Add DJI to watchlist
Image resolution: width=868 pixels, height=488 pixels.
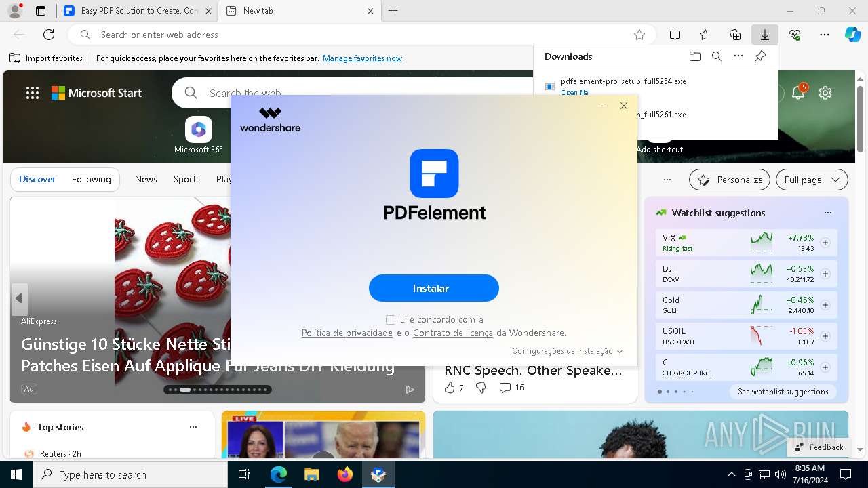825,274
